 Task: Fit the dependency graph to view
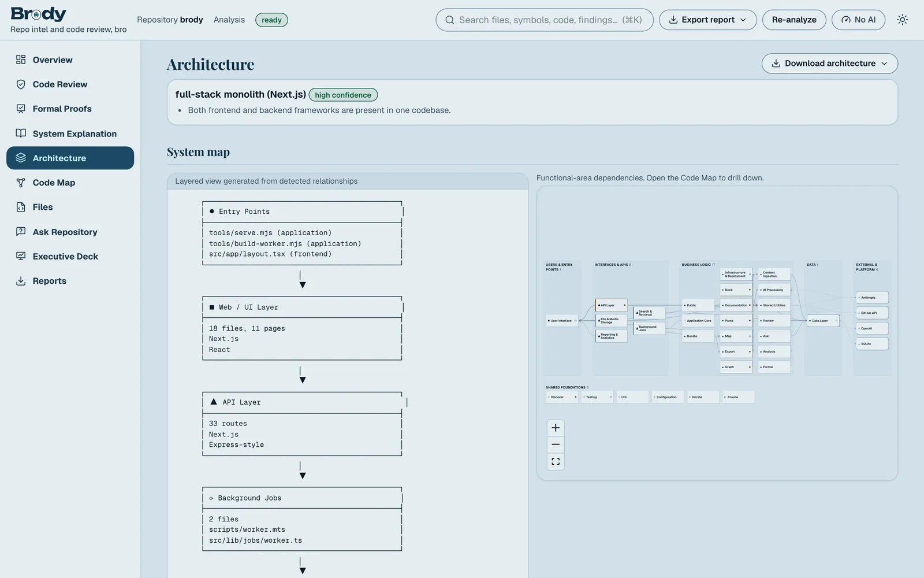coord(556,461)
